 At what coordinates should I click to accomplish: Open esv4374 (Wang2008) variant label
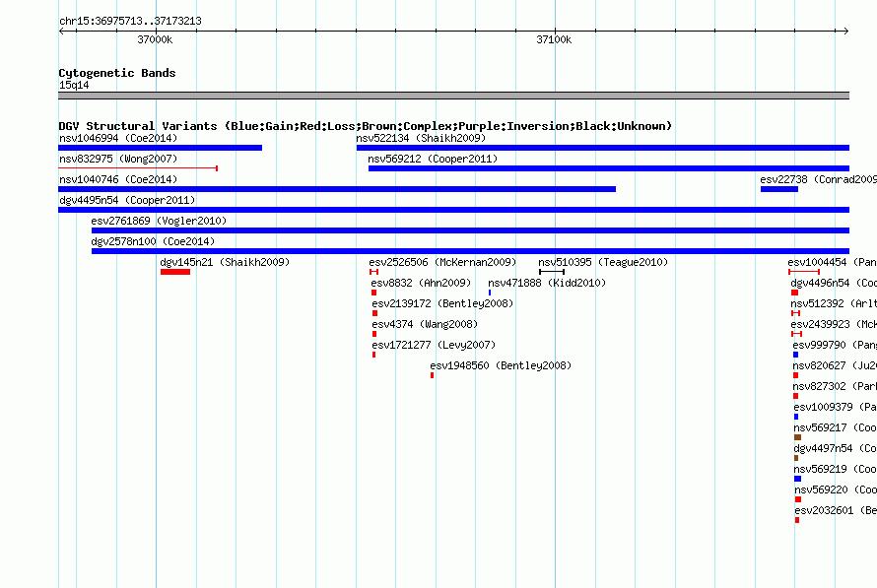(x=425, y=324)
